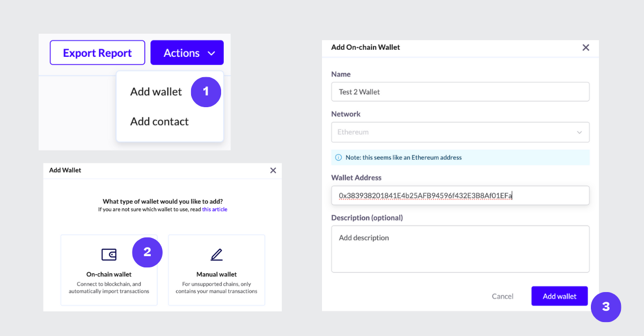Select the On-chain wallet icon
Image resolution: width=644 pixels, height=336 pixels.
109,255
